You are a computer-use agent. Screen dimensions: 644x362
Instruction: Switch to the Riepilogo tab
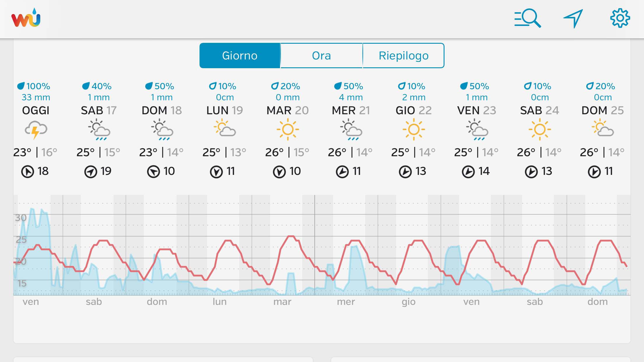403,56
